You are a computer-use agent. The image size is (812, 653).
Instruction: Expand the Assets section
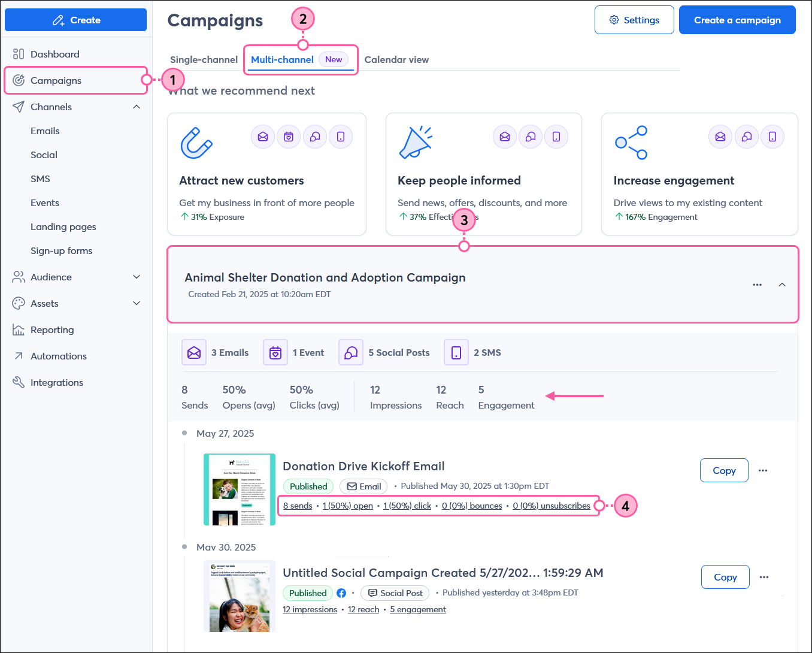tap(137, 303)
